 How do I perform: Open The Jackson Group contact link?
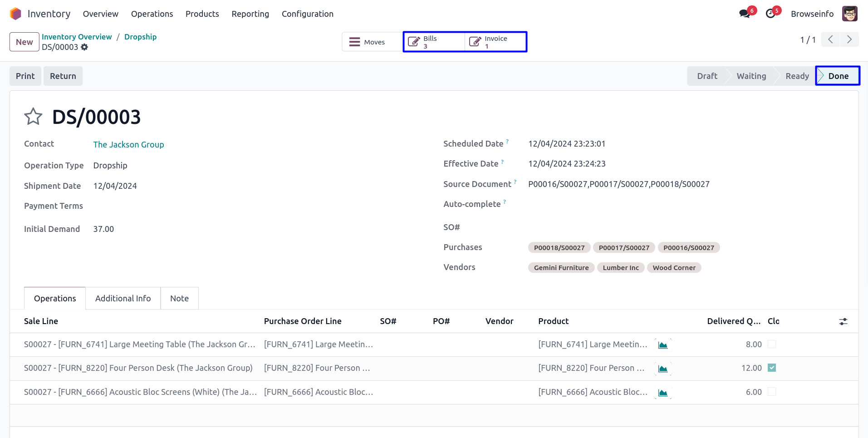coord(128,144)
